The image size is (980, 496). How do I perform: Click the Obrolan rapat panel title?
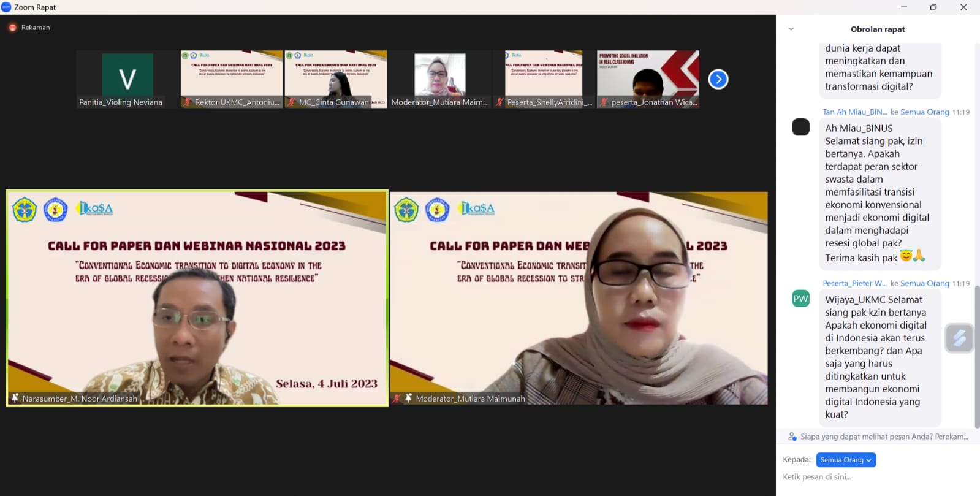coord(878,29)
